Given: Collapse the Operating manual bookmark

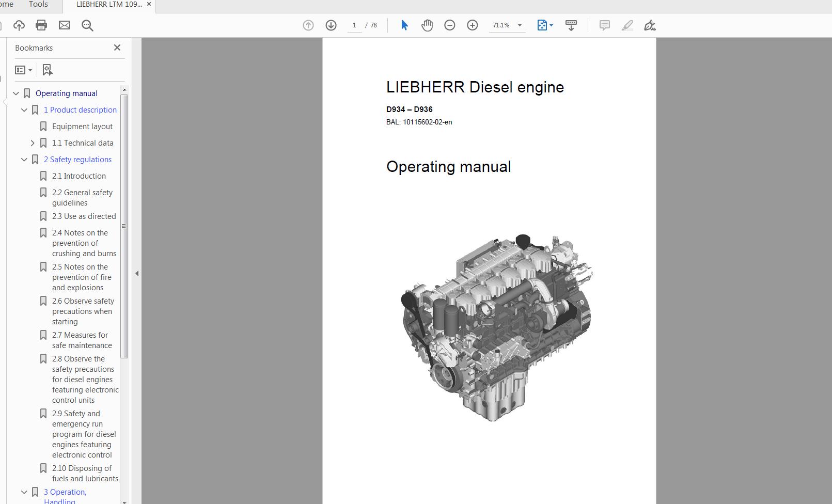Looking at the screenshot, I should (x=16, y=93).
